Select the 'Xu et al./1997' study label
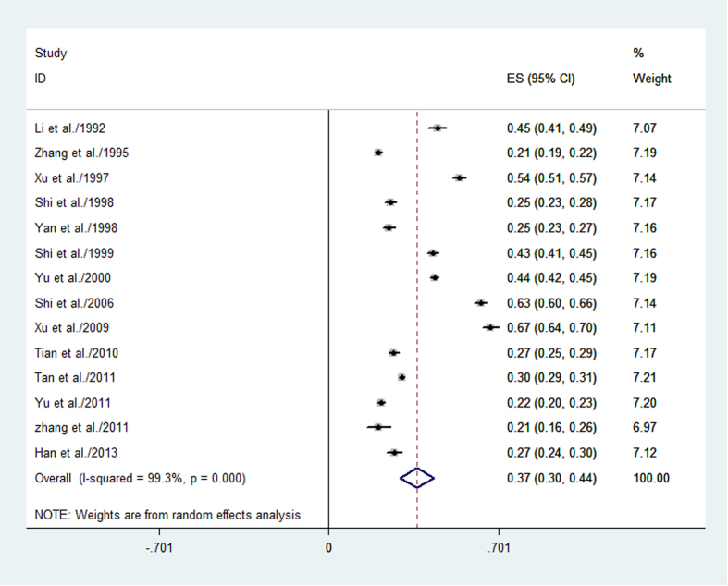The height and width of the screenshot is (586, 728). 72,178
